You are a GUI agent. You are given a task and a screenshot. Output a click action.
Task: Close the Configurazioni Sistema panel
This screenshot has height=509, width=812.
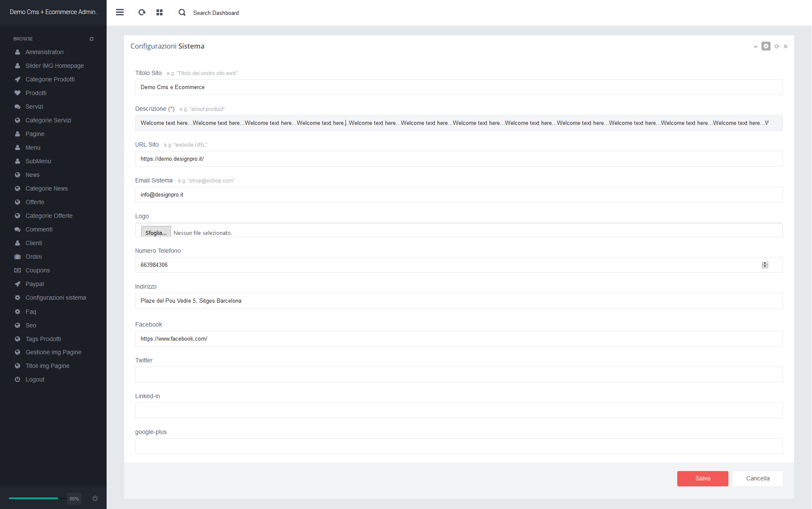click(x=786, y=46)
